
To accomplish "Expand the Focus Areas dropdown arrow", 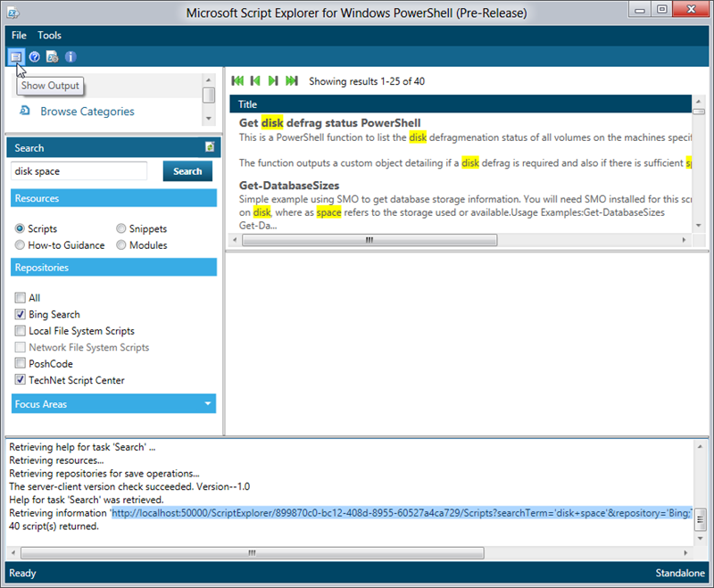I will coord(208,403).
